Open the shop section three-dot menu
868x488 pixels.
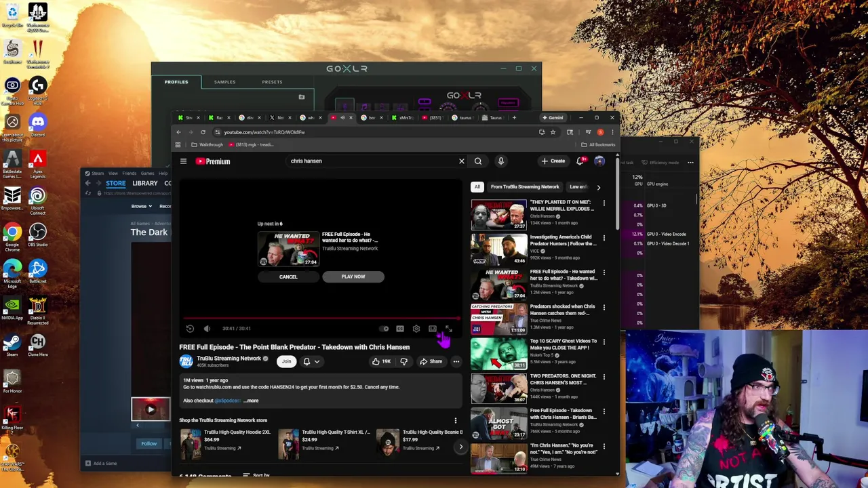[456, 420]
